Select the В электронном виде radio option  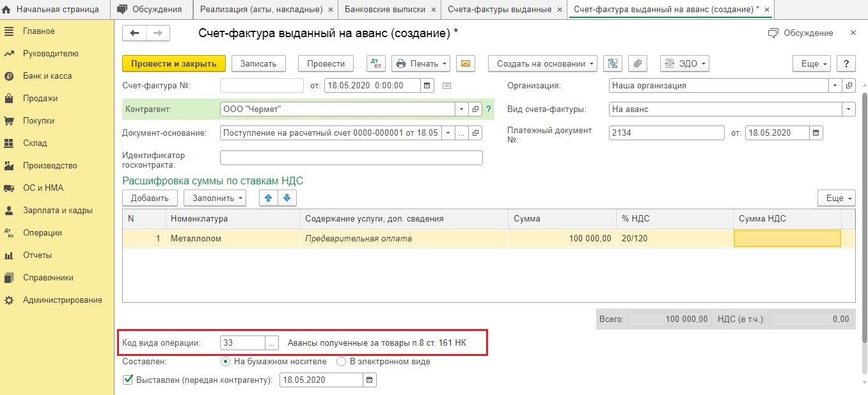point(341,362)
